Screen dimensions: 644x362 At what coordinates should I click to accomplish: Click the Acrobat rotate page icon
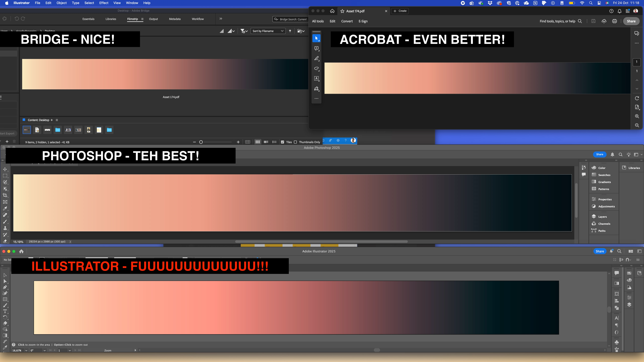tap(637, 98)
